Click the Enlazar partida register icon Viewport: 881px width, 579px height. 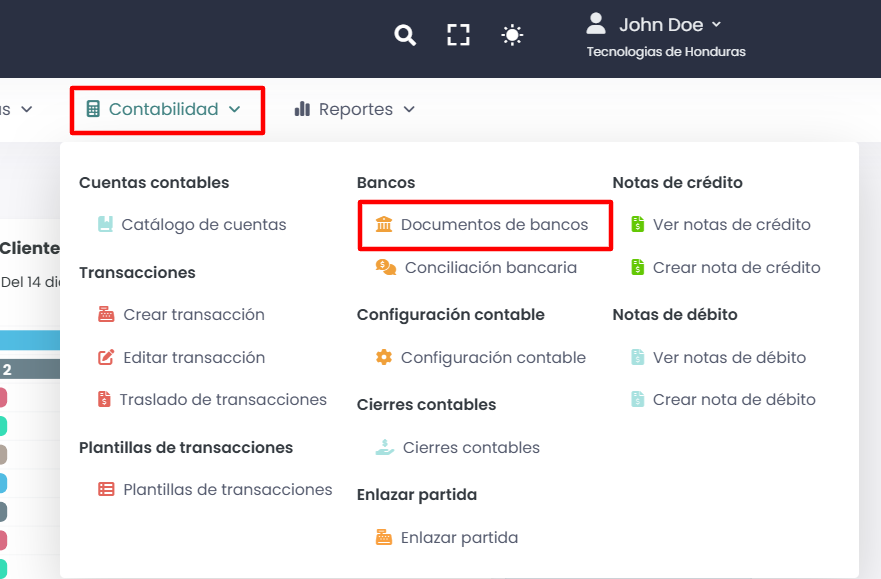point(384,537)
